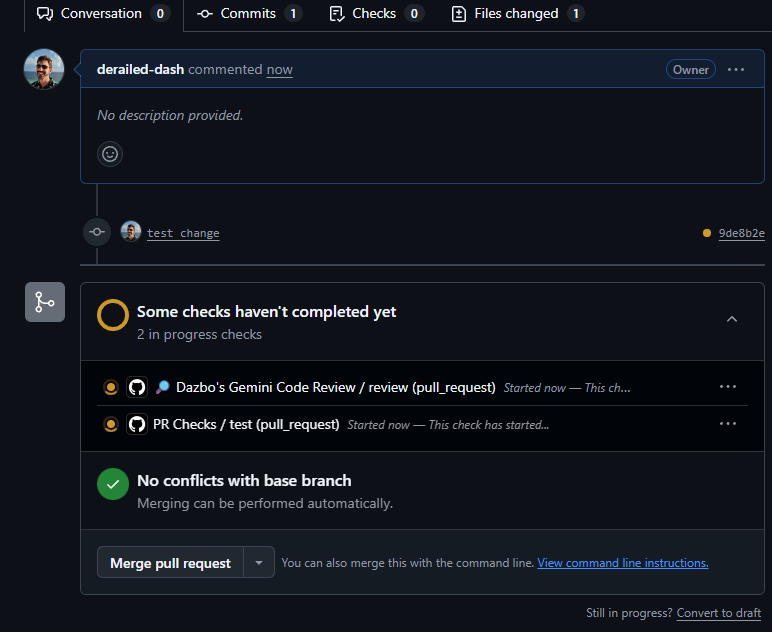Click the Commits tab commit icon
Viewport: 772px width, 632px height.
point(205,14)
